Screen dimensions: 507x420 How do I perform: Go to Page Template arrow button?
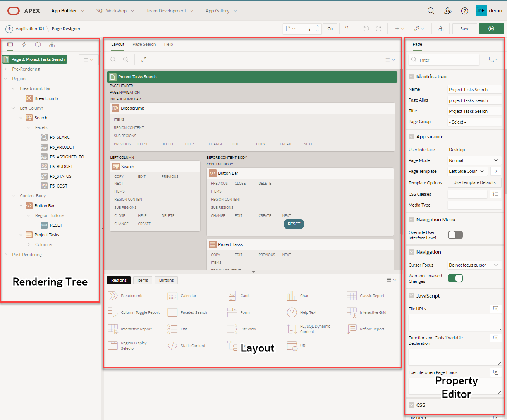point(496,171)
